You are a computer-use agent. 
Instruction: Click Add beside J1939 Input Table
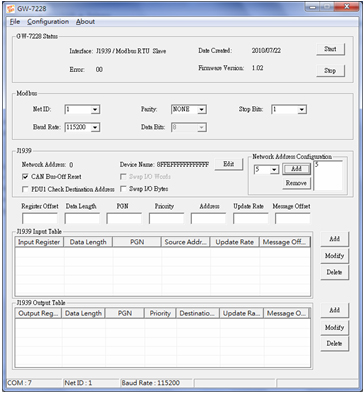coord(334,239)
